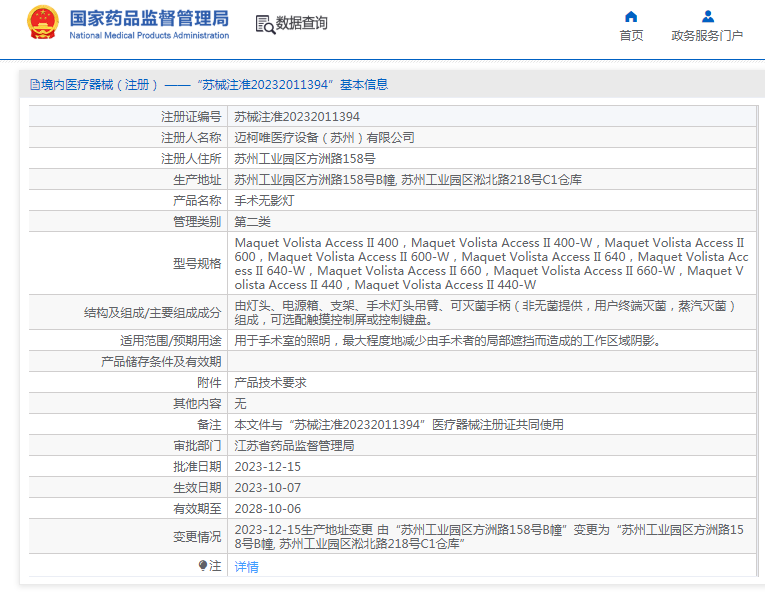
Task: Click empty 产品储存条件及有效期 value cell
Action: coord(492,361)
